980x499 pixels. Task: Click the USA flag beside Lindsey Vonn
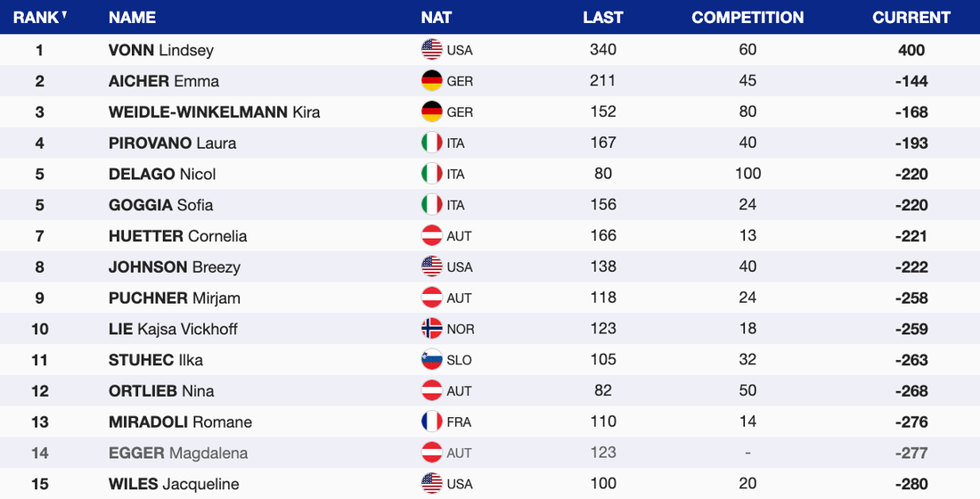pos(432,50)
